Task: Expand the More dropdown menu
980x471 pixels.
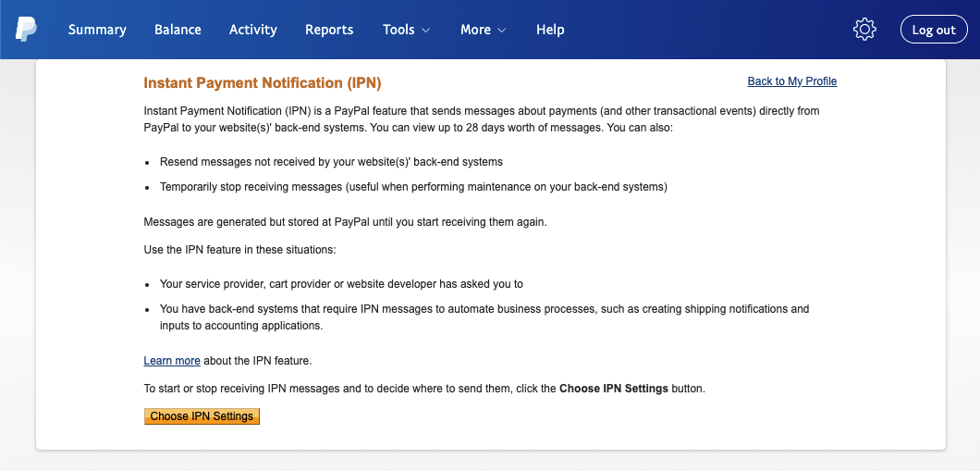Action: [x=484, y=30]
